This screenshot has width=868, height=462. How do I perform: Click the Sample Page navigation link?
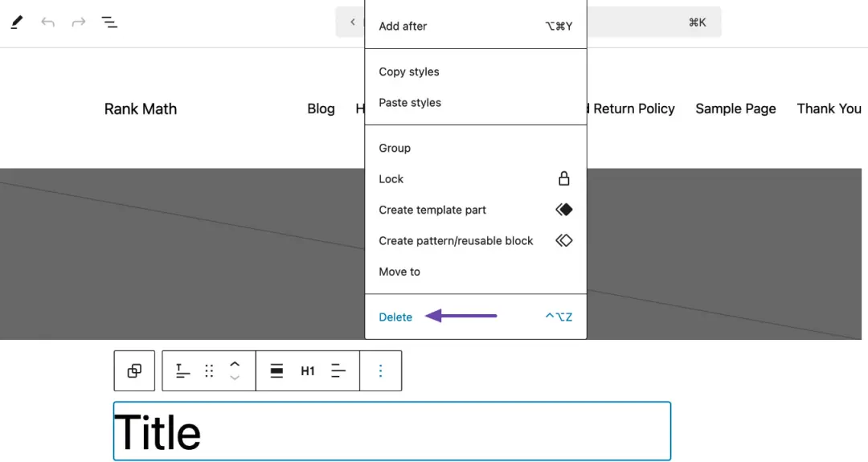pyautogui.click(x=735, y=108)
